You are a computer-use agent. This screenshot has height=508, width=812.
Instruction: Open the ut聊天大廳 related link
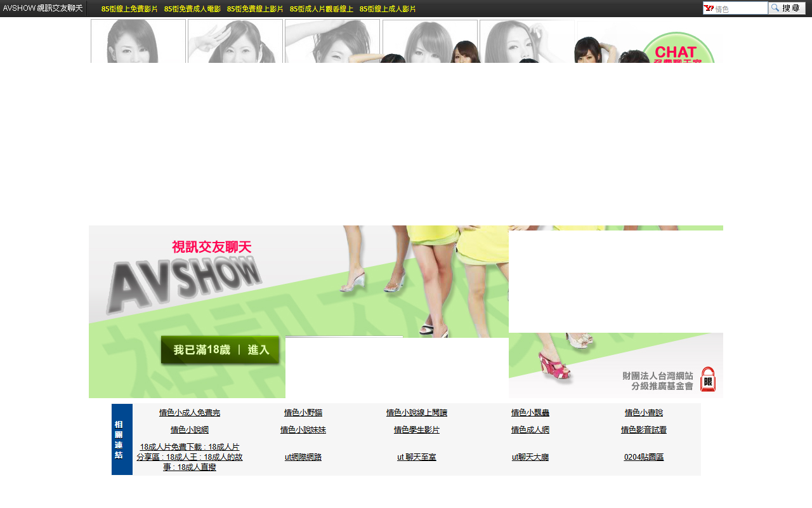(x=530, y=457)
